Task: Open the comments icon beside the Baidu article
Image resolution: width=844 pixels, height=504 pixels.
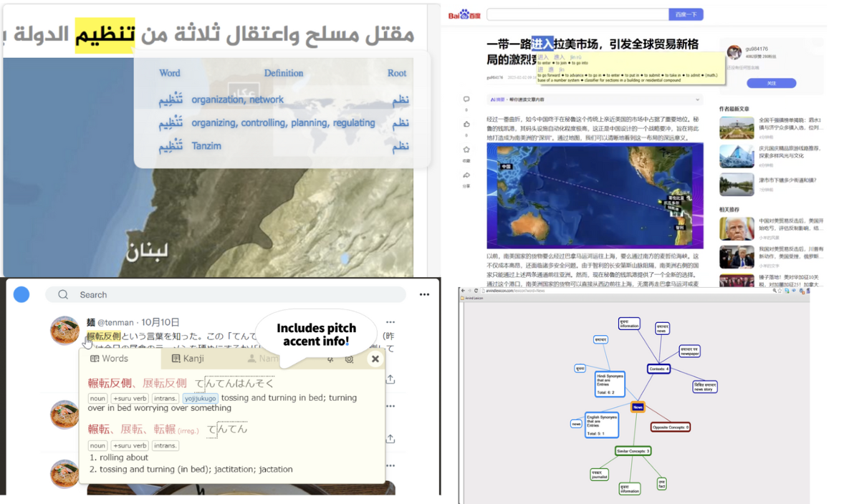Action: (x=466, y=99)
